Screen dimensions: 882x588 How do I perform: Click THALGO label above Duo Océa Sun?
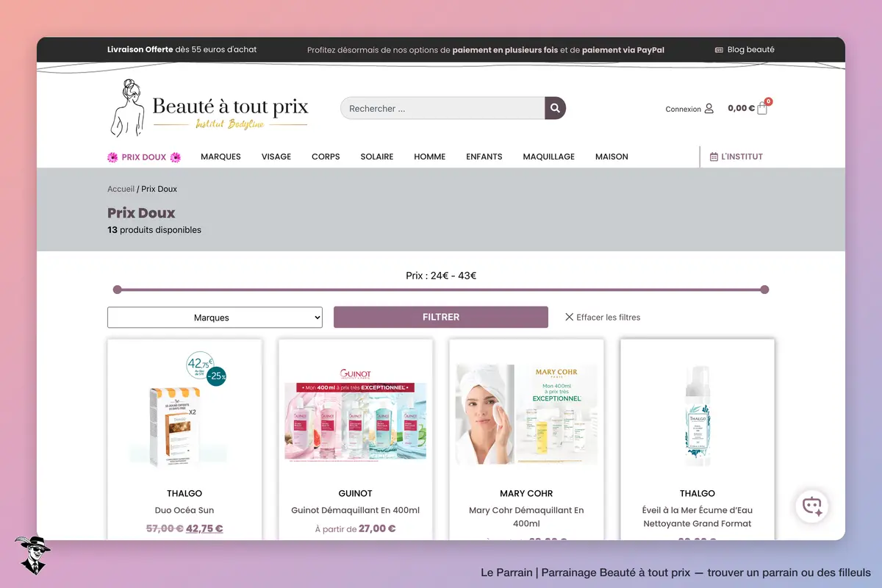[184, 493]
